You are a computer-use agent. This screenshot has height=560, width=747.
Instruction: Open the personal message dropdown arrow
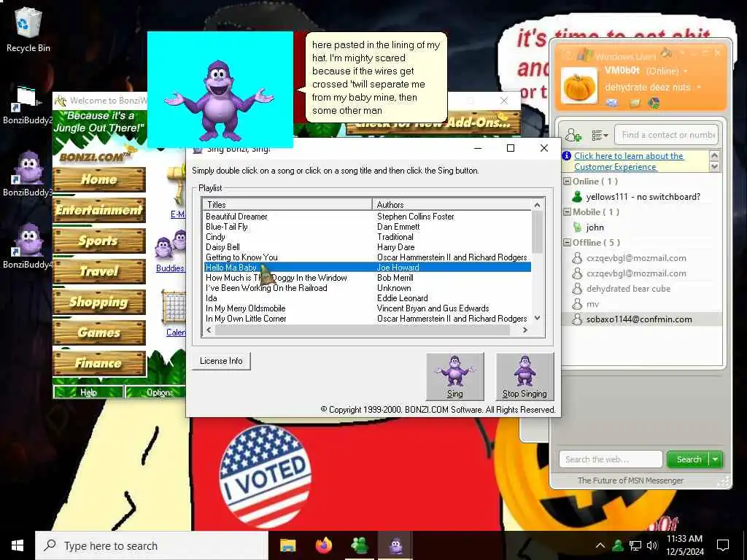click(x=699, y=87)
